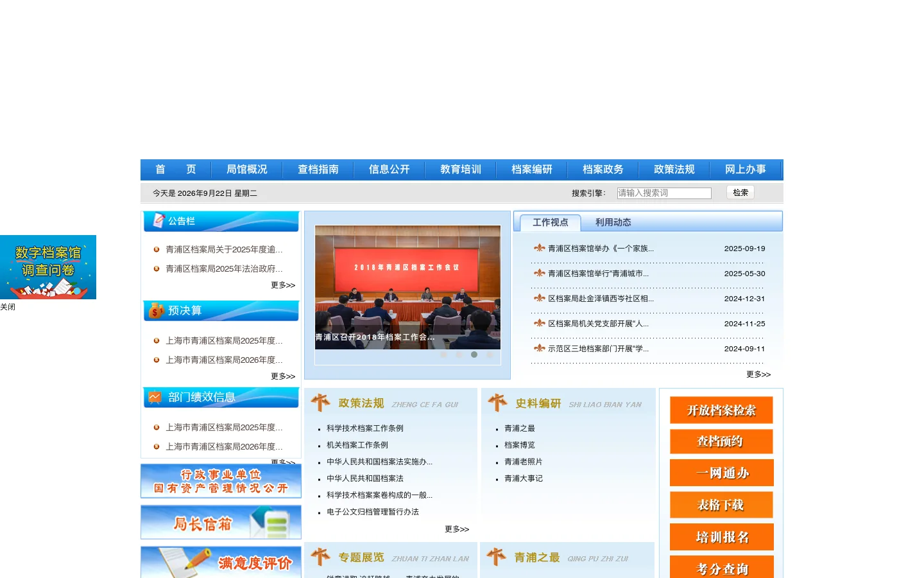Image resolution: width=924 pixels, height=578 pixels.
Task: Open 青浦之最 link in 史料编研 list
Action: 520,428
